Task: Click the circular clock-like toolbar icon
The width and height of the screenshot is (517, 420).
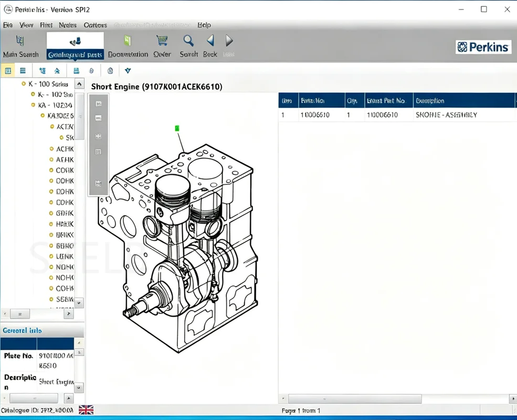Action: coord(110,70)
